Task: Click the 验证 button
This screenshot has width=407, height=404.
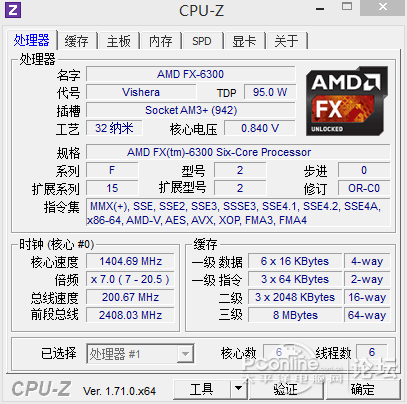Action: coord(286,389)
